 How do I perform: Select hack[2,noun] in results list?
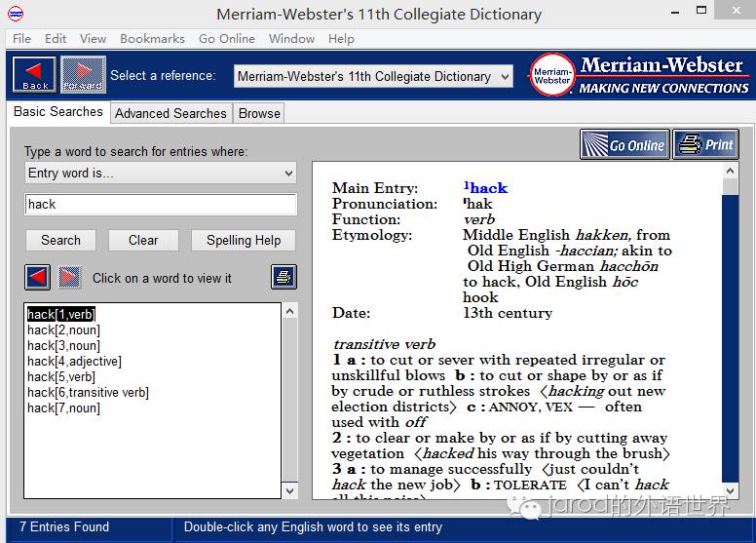click(63, 330)
